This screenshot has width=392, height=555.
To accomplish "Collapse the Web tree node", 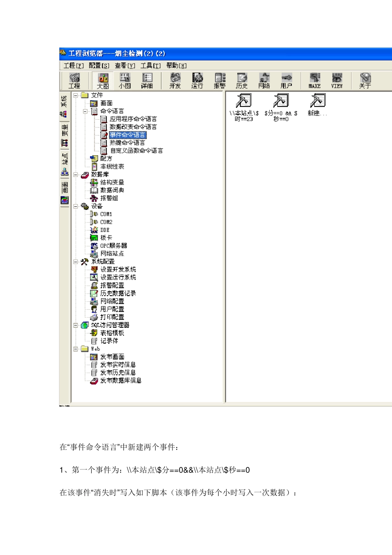I will [x=76, y=349].
